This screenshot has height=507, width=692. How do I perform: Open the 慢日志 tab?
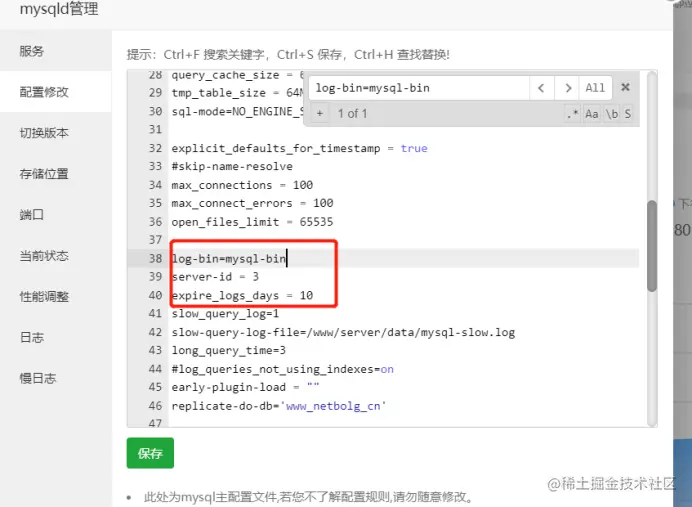[x=56, y=378]
